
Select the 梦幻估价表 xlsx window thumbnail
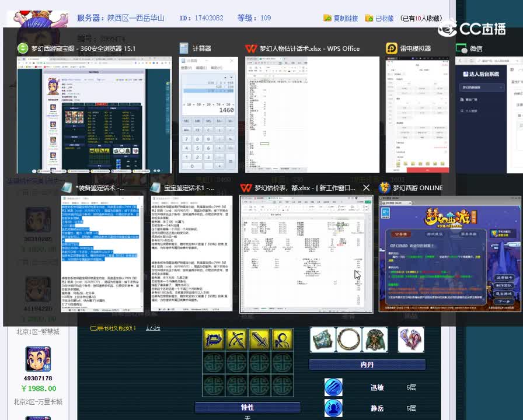(x=306, y=254)
